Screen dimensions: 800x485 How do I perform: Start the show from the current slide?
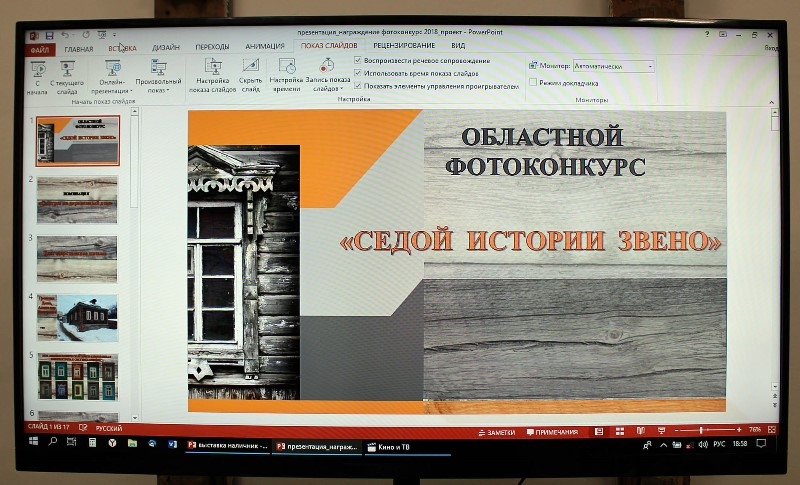[x=67, y=77]
